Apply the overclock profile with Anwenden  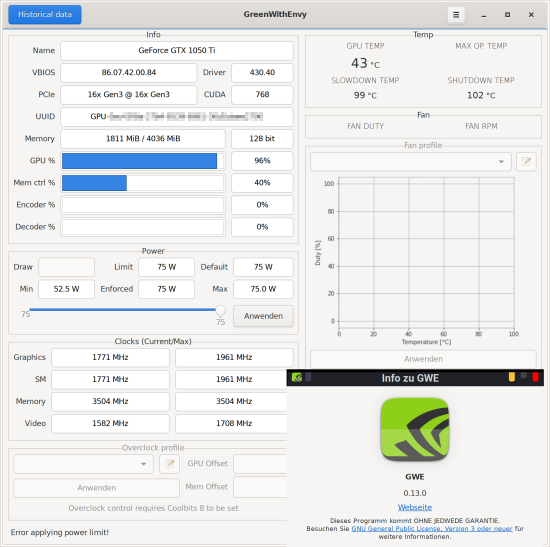coord(96,488)
